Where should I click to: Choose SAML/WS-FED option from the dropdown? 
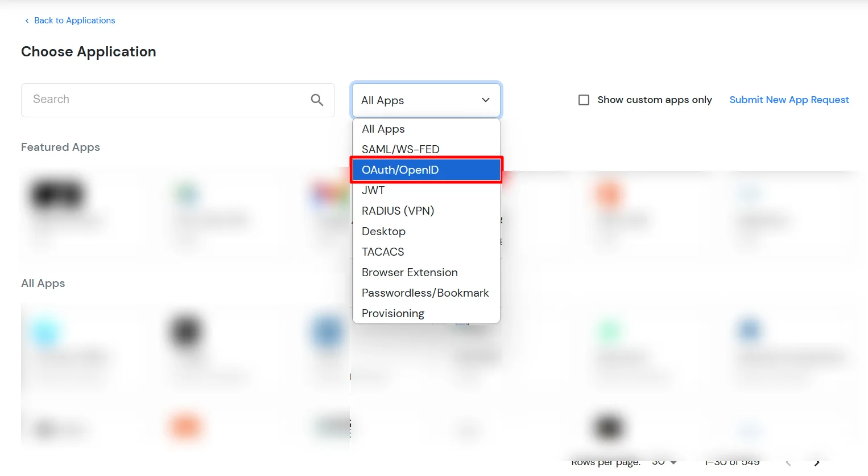(400, 149)
